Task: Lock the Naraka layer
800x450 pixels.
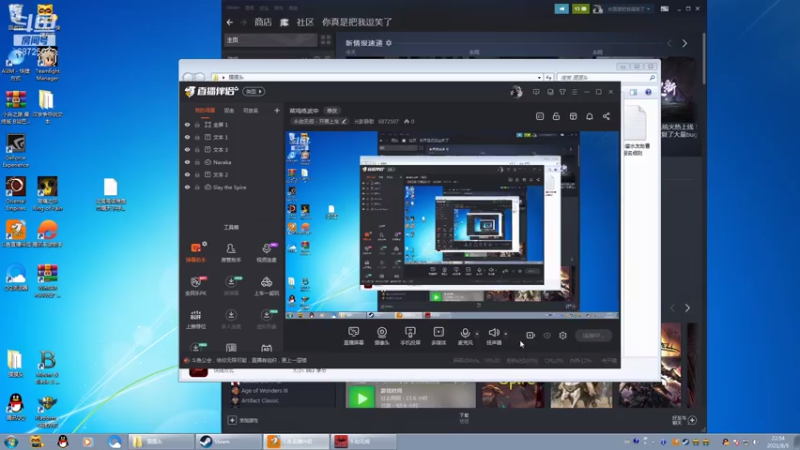Action: point(197,162)
